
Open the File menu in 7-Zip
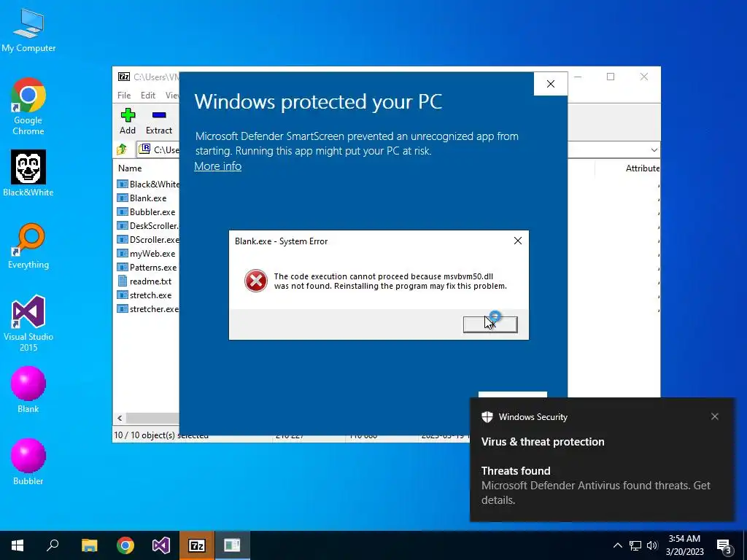click(x=124, y=96)
